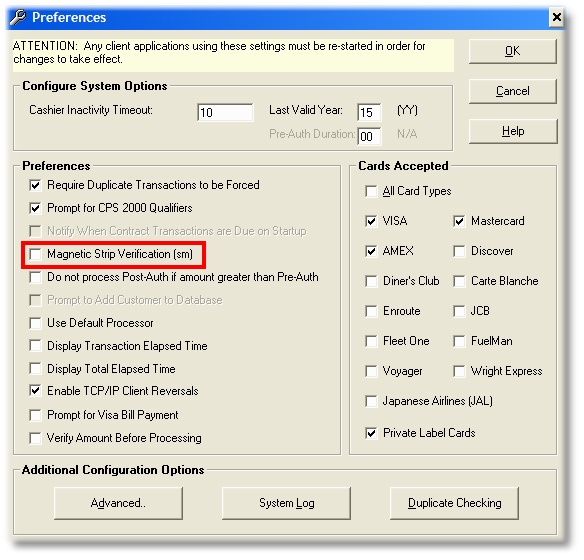The width and height of the screenshot is (584, 560).
Task: Click the Cancel button
Action: tap(512, 91)
